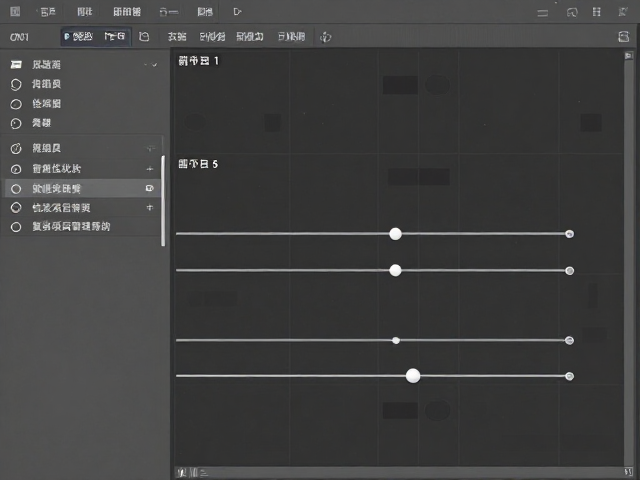Screen dimensions: 640x480
Task: Select the highlighted sidebar row
Action: pos(82,189)
